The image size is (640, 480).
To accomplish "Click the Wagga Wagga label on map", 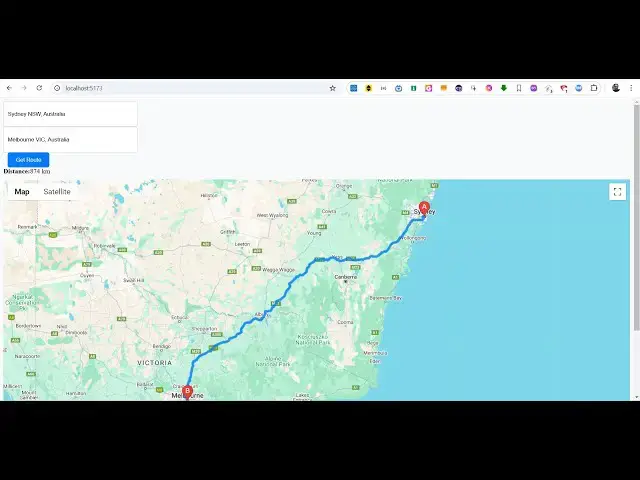I will pos(278,270).
